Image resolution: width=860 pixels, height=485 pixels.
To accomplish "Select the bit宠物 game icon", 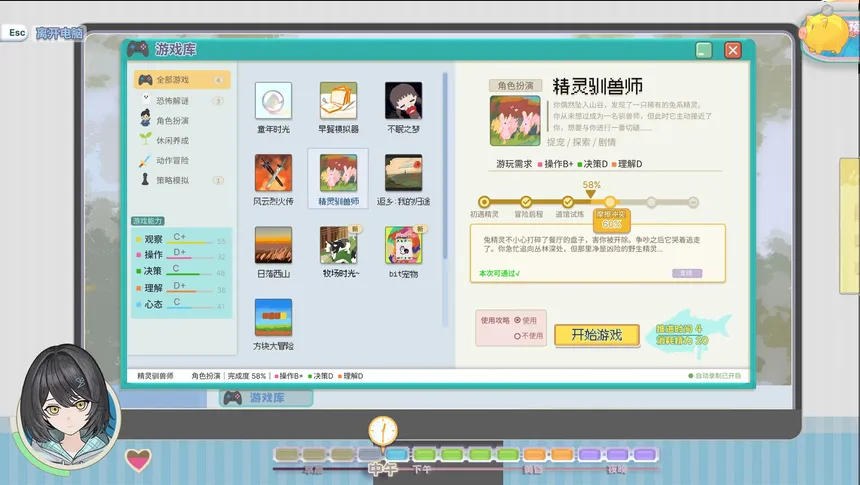I will click(403, 245).
